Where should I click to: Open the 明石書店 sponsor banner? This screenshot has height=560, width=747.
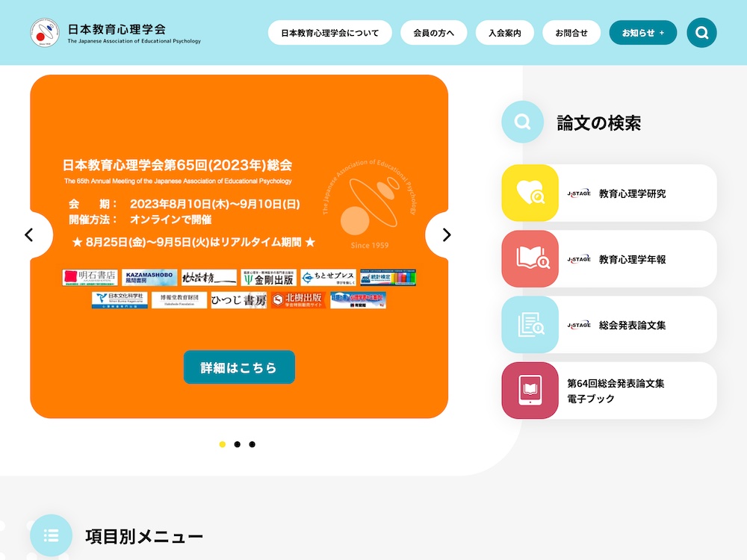90,277
